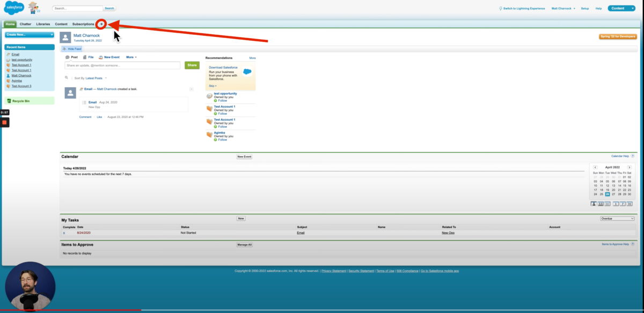
Task: Expand the Create New dropdown
Action: 30,35
